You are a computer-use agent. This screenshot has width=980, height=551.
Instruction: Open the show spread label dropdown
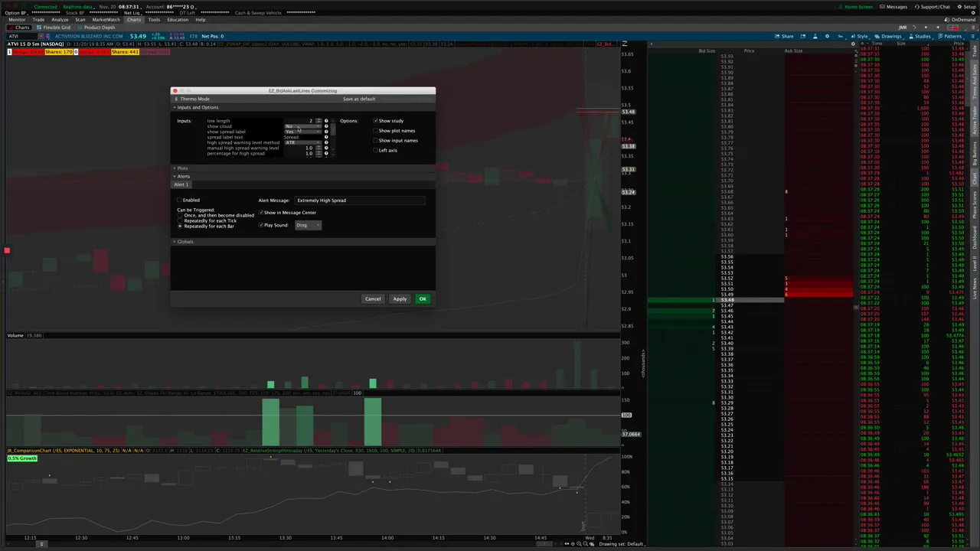click(x=302, y=132)
